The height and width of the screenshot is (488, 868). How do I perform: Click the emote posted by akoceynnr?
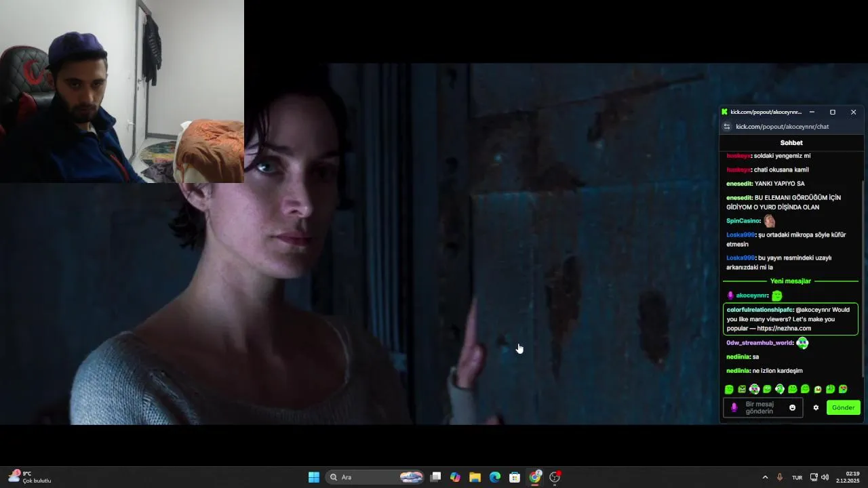pyautogui.click(x=777, y=296)
